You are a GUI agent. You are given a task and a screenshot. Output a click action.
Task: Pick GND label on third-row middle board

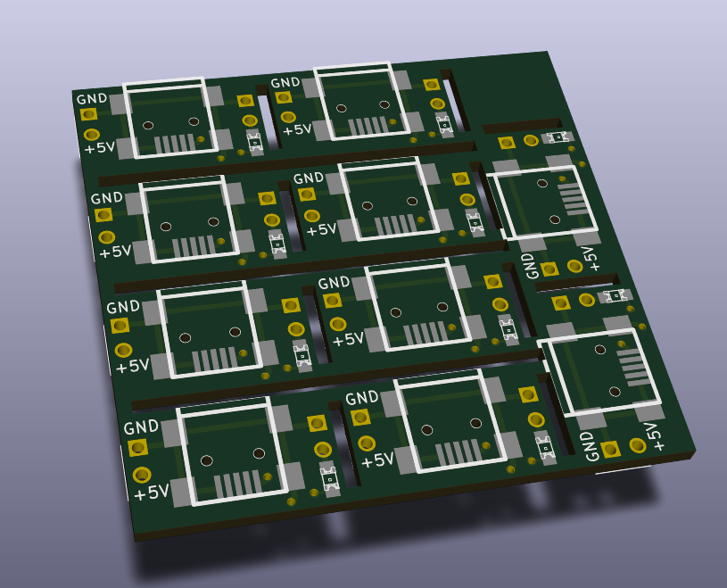[x=334, y=283]
